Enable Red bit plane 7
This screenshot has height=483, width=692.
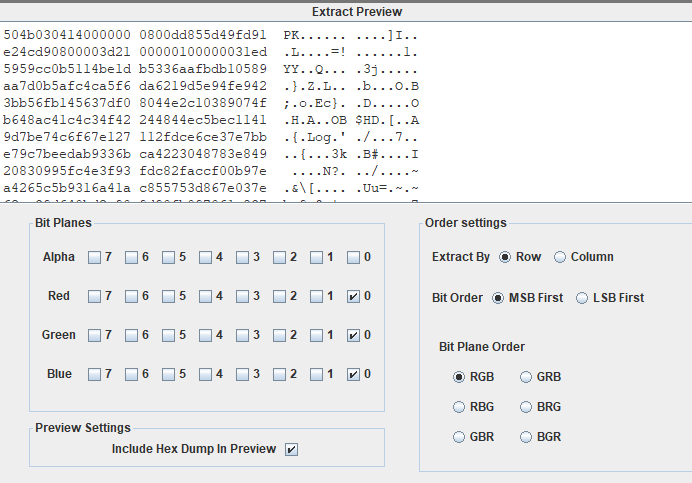click(94, 296)
